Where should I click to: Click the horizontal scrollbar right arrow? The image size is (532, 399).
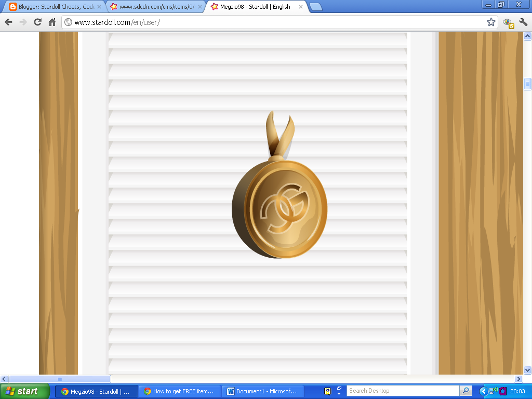pyautogui.click(x=518, y=379)
